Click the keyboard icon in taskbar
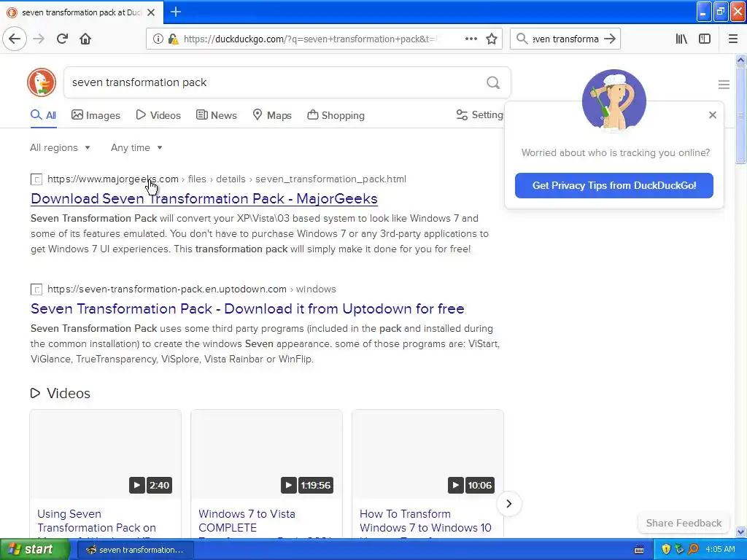Viewport: 747px width, 560px height. pos(639,550)
